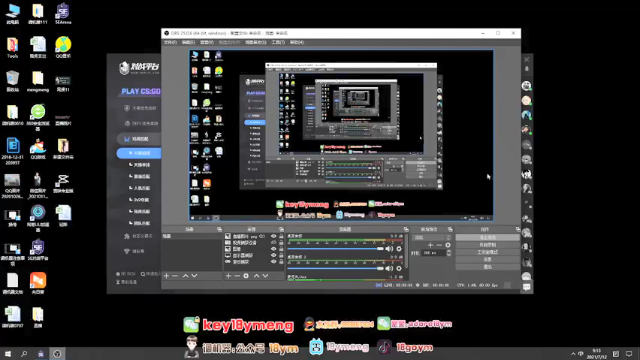The width and height of the screenshot is (640, 360).
Task: Open the notification center on taskbar
Action: coord(629,354)
